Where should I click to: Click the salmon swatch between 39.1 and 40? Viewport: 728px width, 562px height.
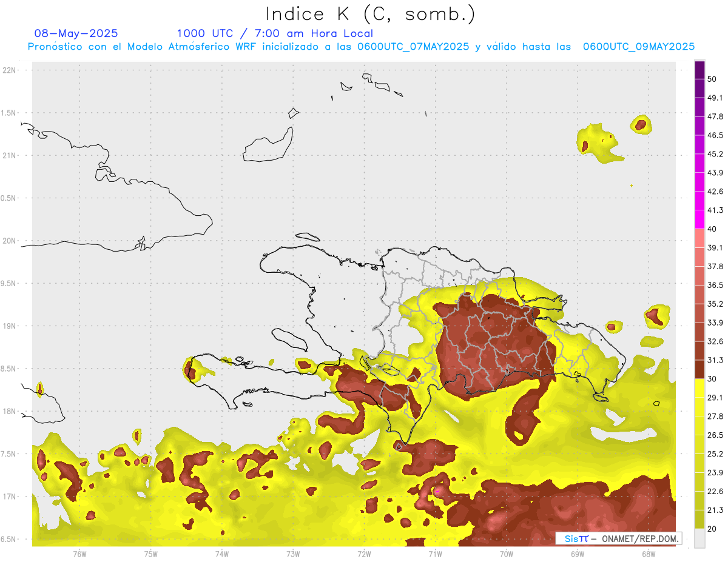point(699,238)
